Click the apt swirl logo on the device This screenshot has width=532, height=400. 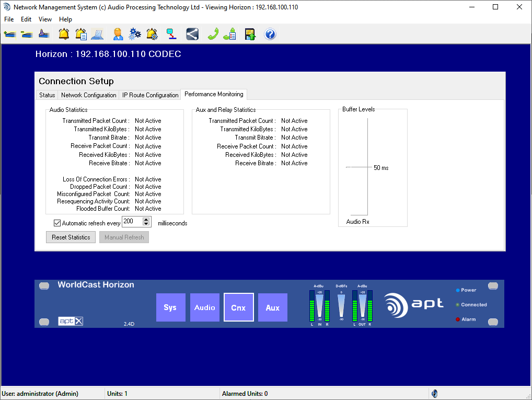point(396,305)
